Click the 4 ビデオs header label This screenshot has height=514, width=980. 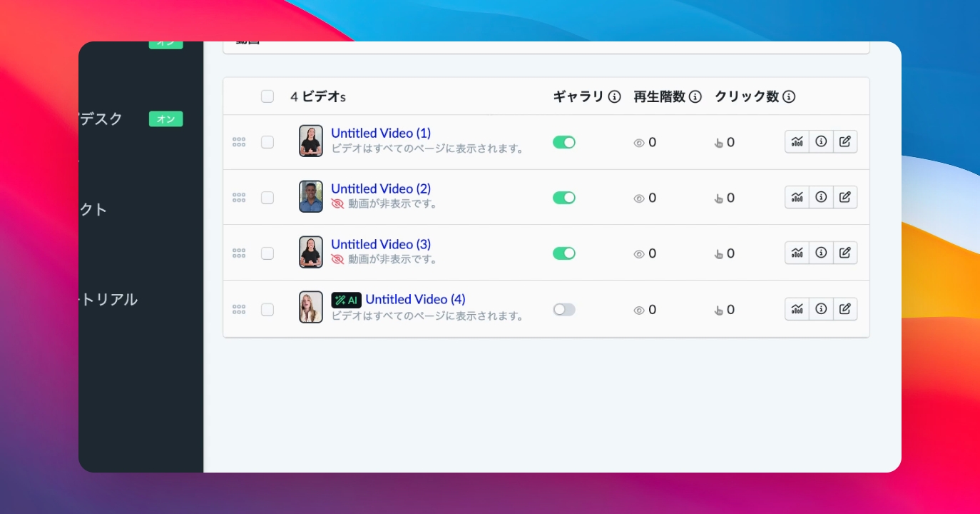[318, 97]
